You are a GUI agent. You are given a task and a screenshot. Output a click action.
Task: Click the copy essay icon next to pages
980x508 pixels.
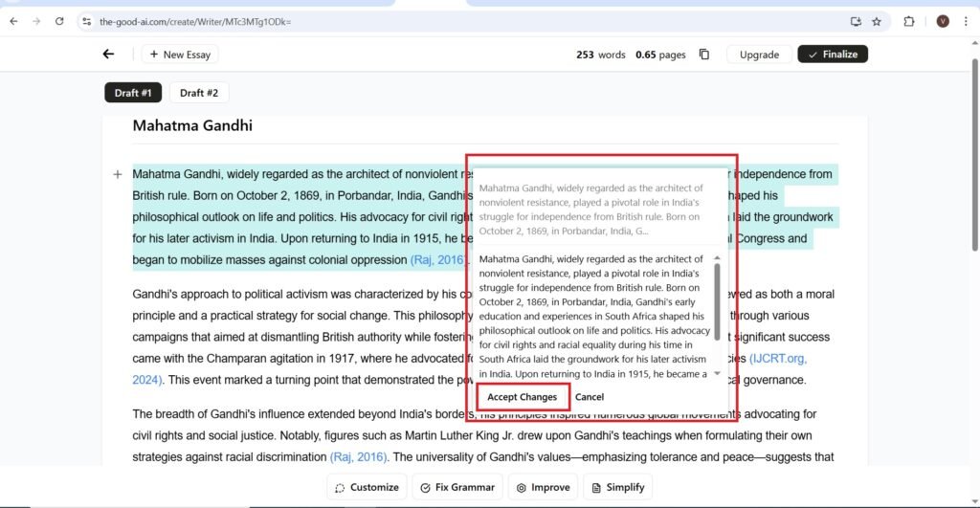pyautogui.click(x=704, y=55)
